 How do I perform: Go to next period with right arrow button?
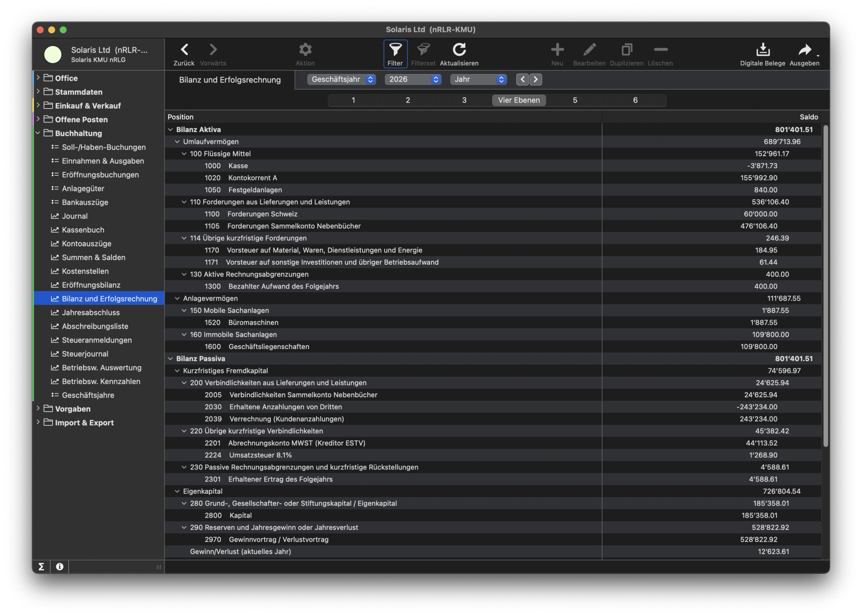(535, 80)
